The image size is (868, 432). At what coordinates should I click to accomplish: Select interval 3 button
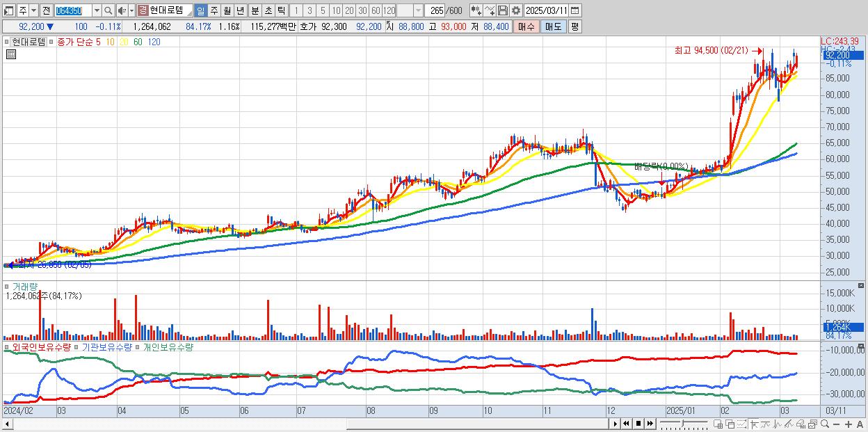(x=310, y=10)
